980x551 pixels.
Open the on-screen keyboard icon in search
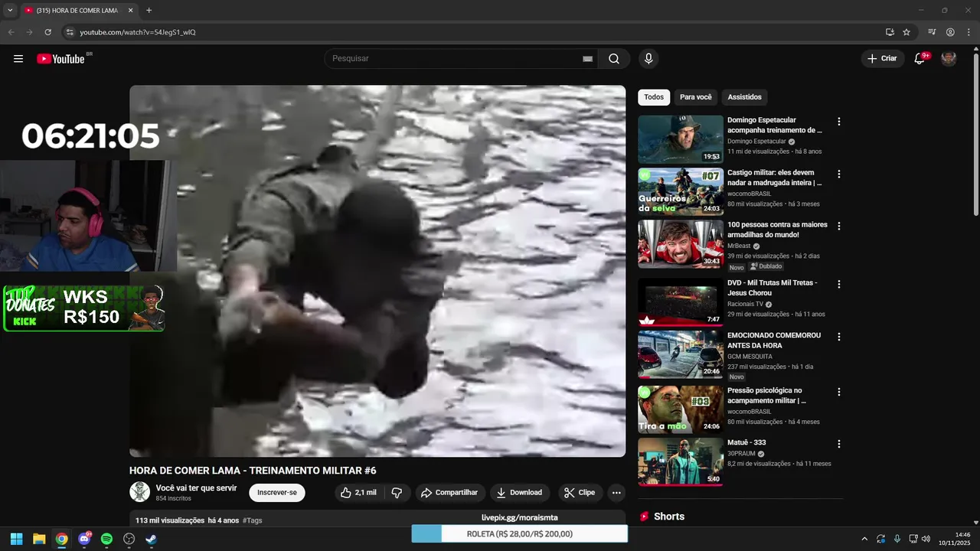pos(587,59)
